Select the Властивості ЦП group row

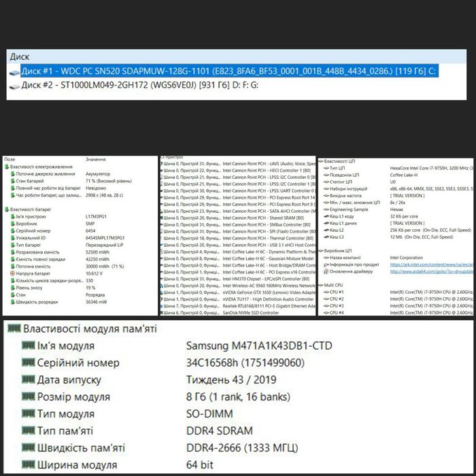pos(337,161)
